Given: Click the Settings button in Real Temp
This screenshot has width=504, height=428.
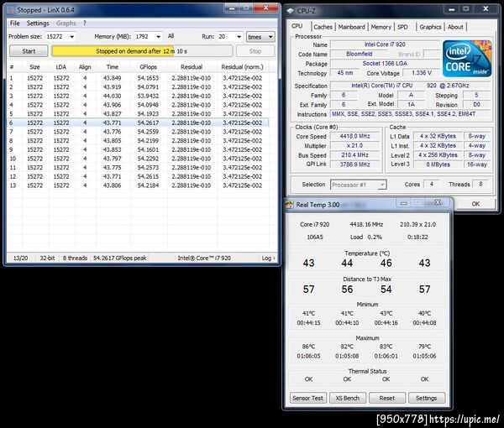Looking at the screenshot, I should tap(427, 398).
